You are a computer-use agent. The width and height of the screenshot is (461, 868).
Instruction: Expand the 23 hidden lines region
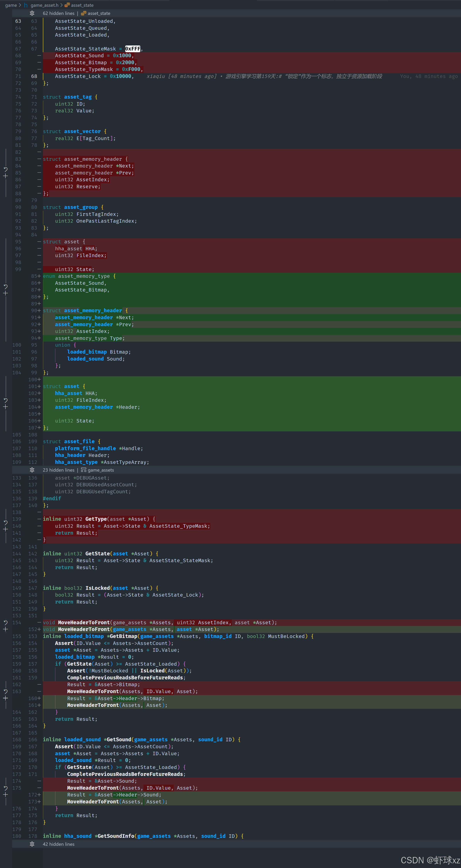32,470
